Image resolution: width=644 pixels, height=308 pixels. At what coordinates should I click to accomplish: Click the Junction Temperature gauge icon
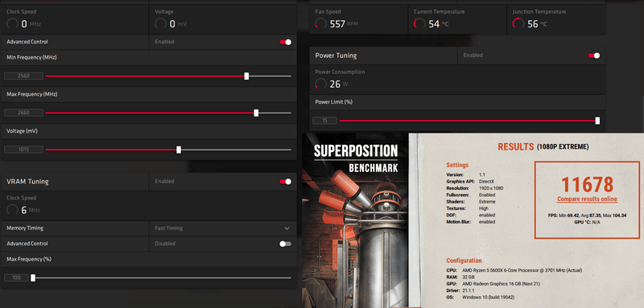click(518, 24)
